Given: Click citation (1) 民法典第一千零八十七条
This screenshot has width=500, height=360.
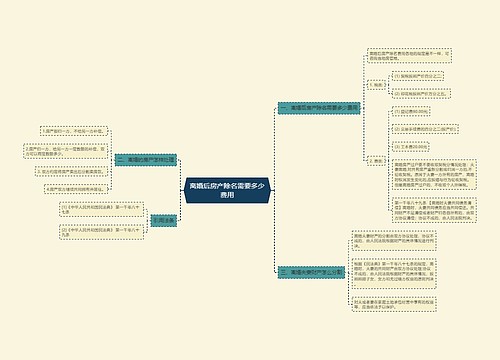Looking at the screenshot, I should click(x=101, y=209).
